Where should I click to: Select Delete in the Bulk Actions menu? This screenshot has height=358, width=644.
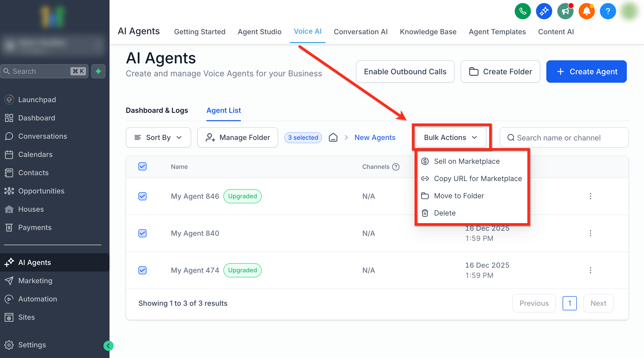(x=444, y=213)
